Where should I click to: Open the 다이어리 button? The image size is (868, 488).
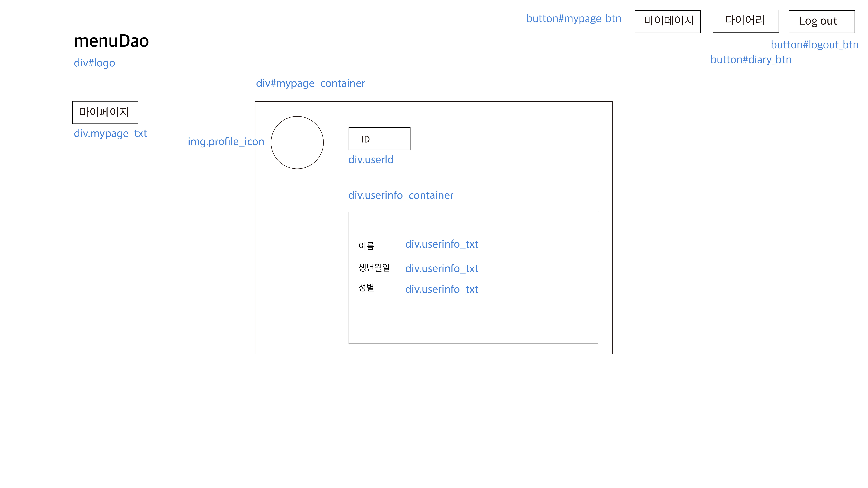746,21
